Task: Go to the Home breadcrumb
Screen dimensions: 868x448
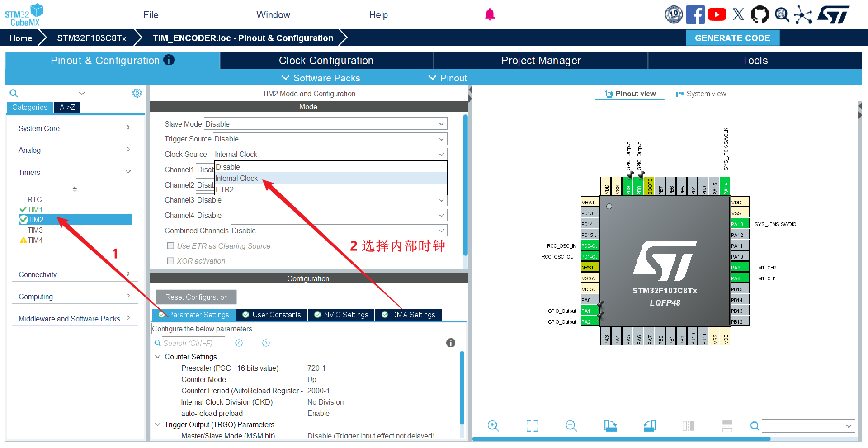Action: (21, 38)
